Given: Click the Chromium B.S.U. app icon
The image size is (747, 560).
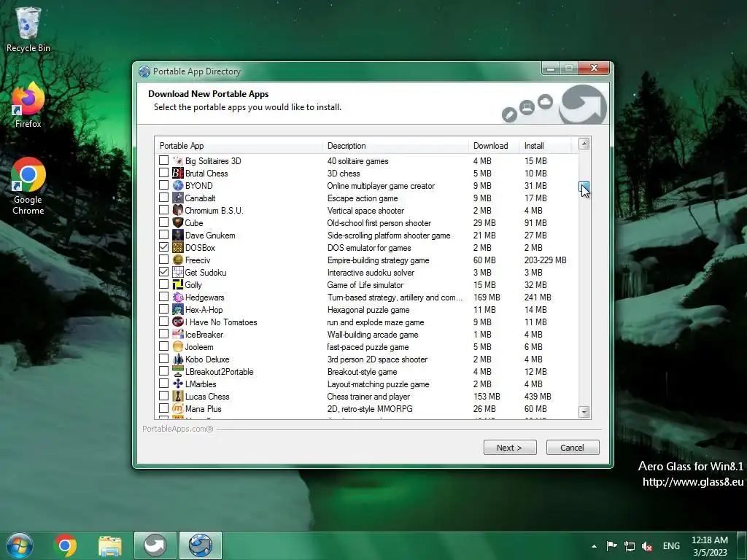Looking at the screenshot, I should point(178,211).
